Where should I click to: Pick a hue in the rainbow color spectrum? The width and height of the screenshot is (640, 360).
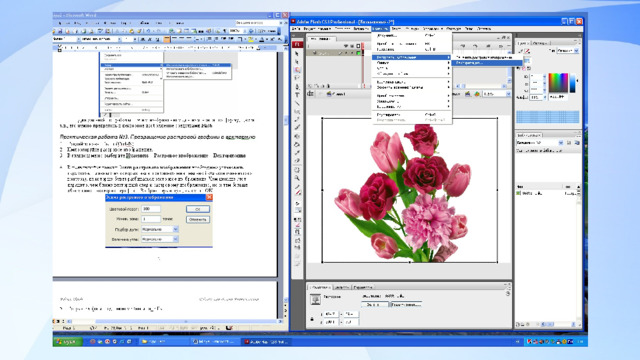[558, 83]
